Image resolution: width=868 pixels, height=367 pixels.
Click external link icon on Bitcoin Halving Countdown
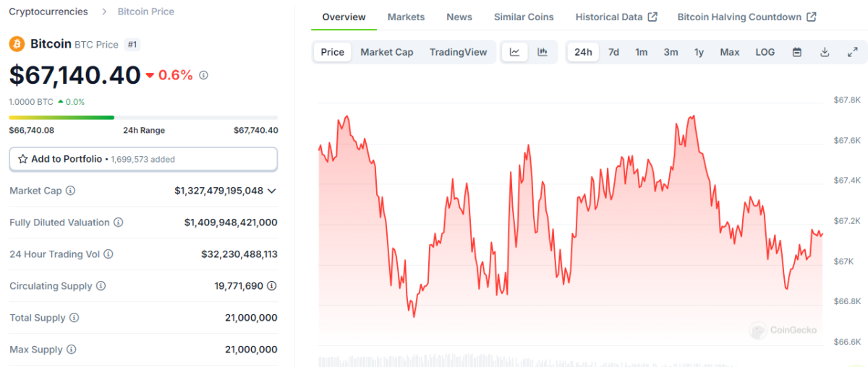(x=812, y=17)
